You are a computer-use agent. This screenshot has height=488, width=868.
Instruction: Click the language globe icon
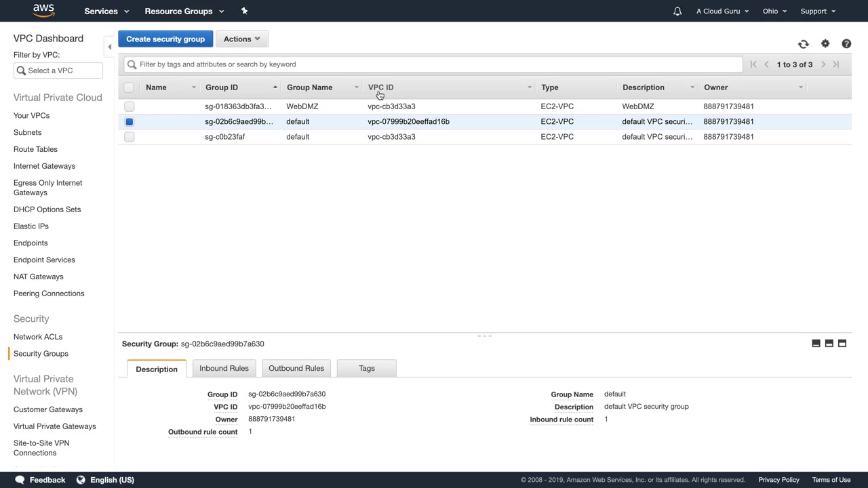(x=81, y=480)
